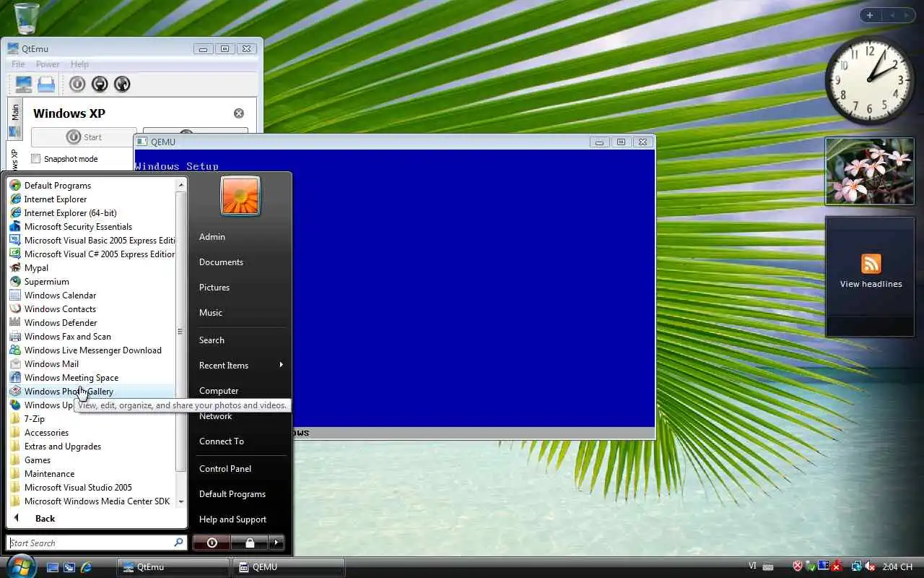924x578 pixels.
Task: Click the gray power-on icon in QtEmu toolbar
Action: coord(77,84)
